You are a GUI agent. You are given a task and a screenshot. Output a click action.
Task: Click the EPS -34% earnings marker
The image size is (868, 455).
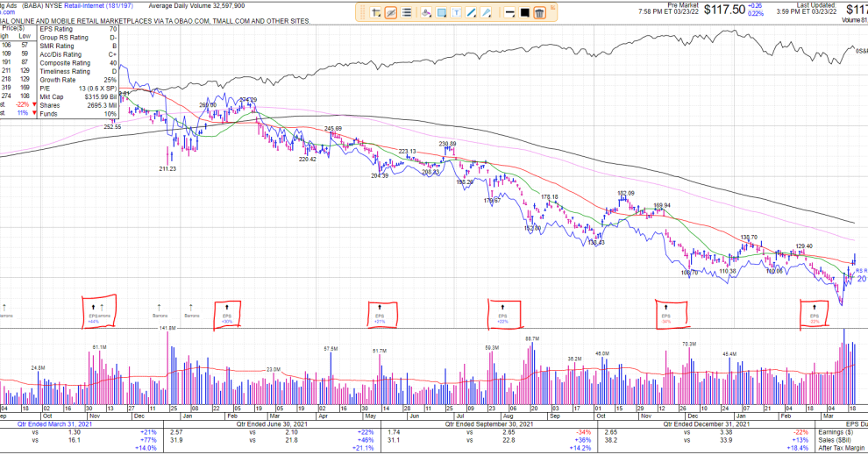664,314
